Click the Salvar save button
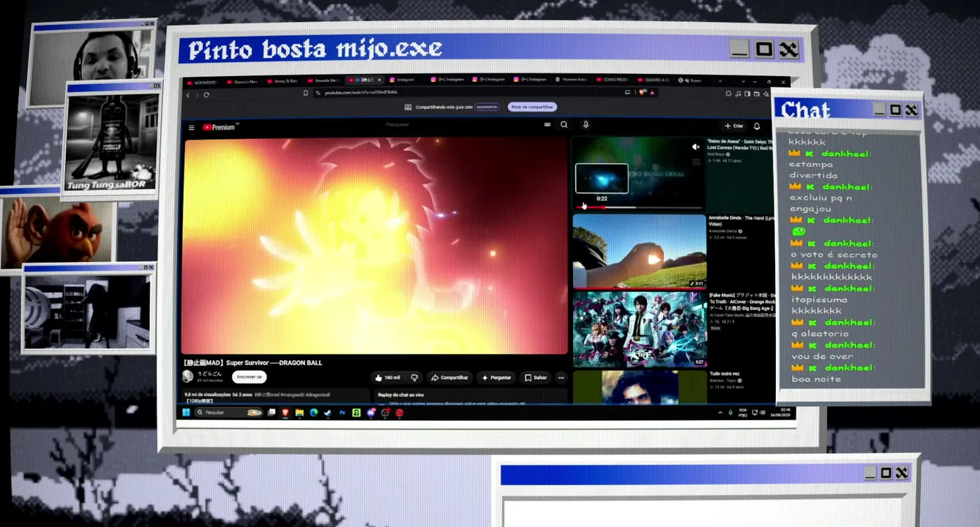Screen dimensions: 980x527 pos(536,378)
